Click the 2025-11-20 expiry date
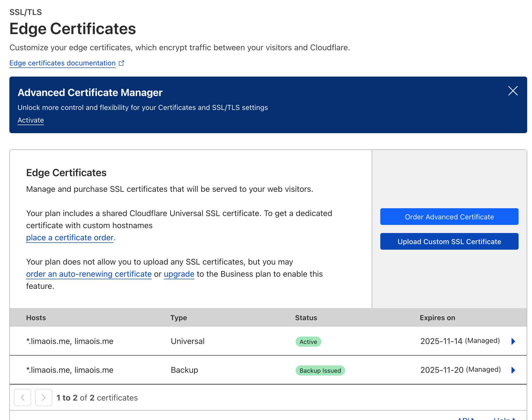This screenshot has width=532, height=420. [x=442, y=370]
